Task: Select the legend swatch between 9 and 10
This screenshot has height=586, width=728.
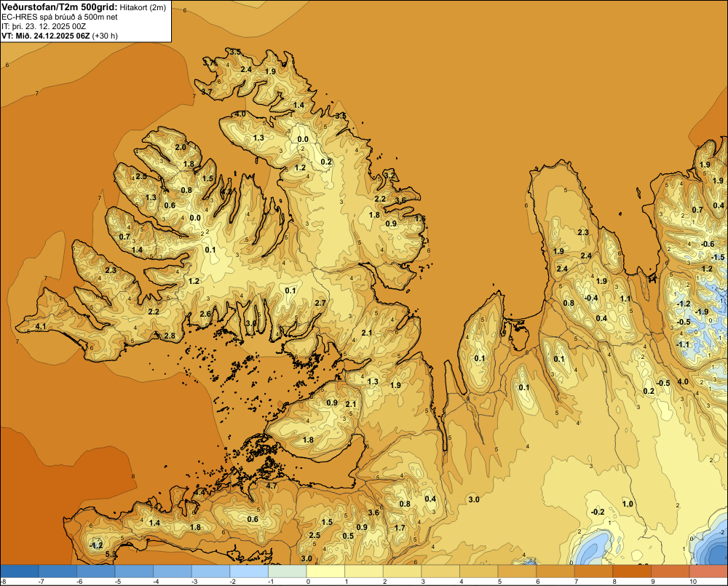Action: point(670,571)
